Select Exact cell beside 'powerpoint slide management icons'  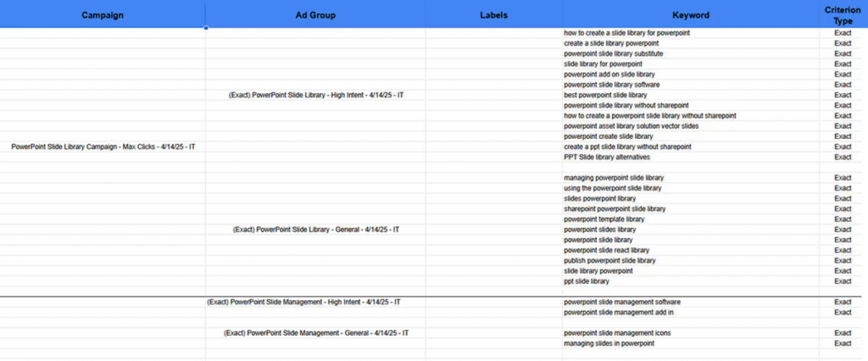click(843, 333)
